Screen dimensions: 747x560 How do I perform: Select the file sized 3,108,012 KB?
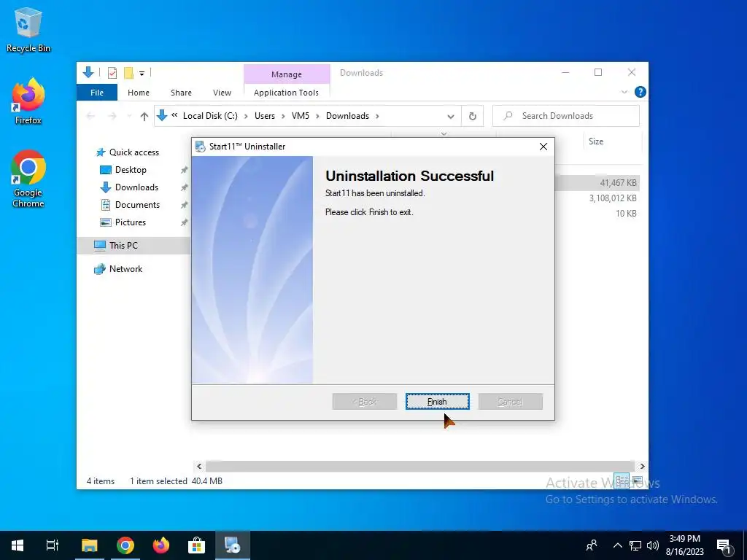613,198
